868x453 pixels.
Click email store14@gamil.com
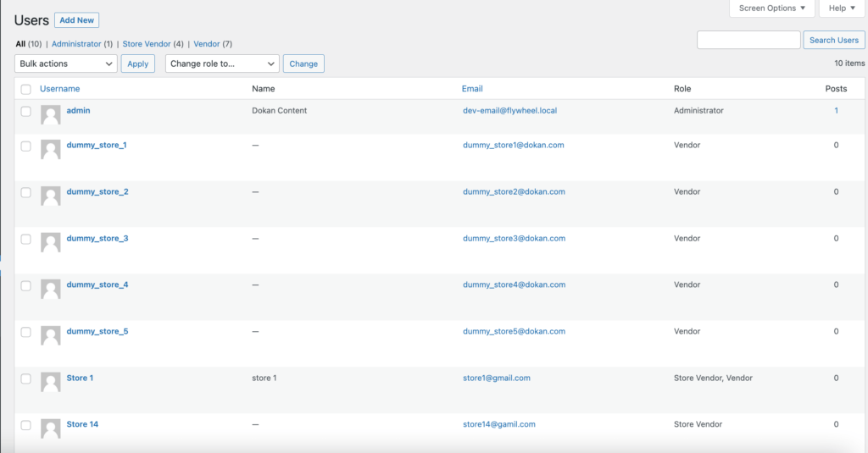pyautogui.click(x=498, y=424)
